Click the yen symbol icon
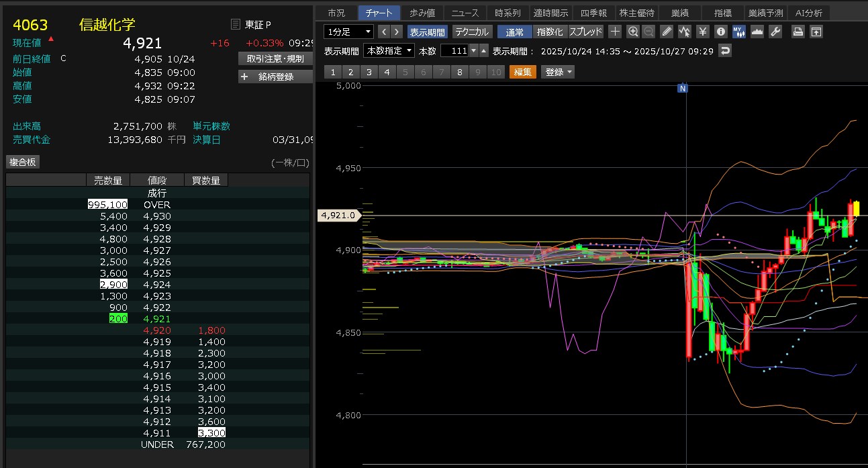The height and width of the screenshot is (468, 868). click(703, 32)
